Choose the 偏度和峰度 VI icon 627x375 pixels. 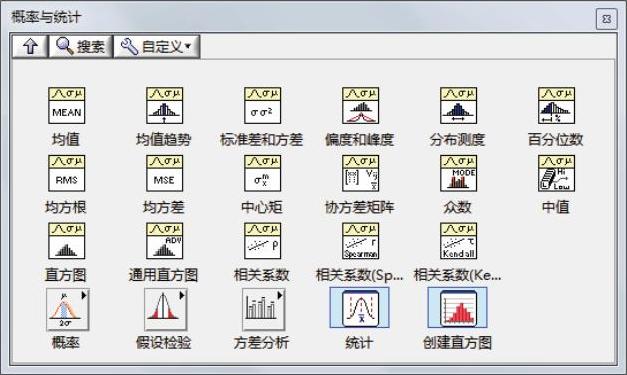[x=360, y=106]
